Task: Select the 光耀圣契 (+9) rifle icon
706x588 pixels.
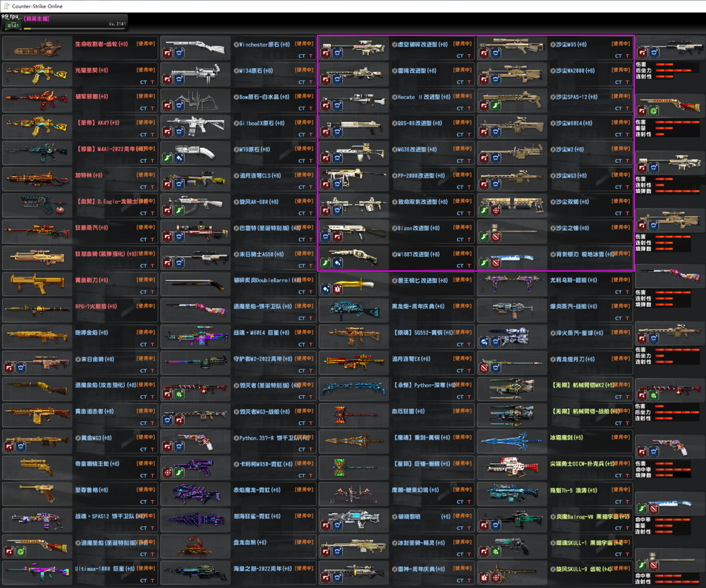Action: click(37, 74)
